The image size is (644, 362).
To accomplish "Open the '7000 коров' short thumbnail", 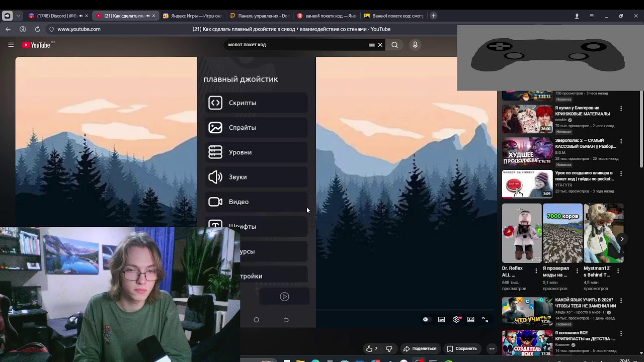I will 562,233.
